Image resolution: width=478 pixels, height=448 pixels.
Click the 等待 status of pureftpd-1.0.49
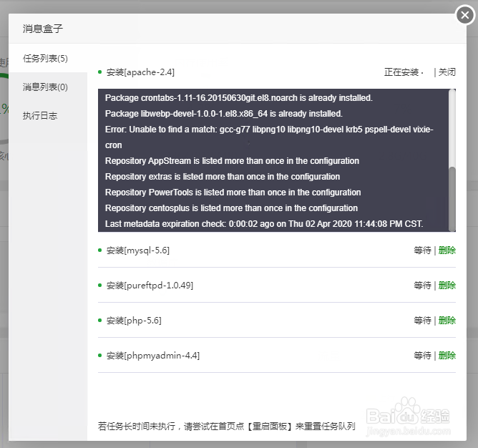pyautogui.click(x=422, y=286)
